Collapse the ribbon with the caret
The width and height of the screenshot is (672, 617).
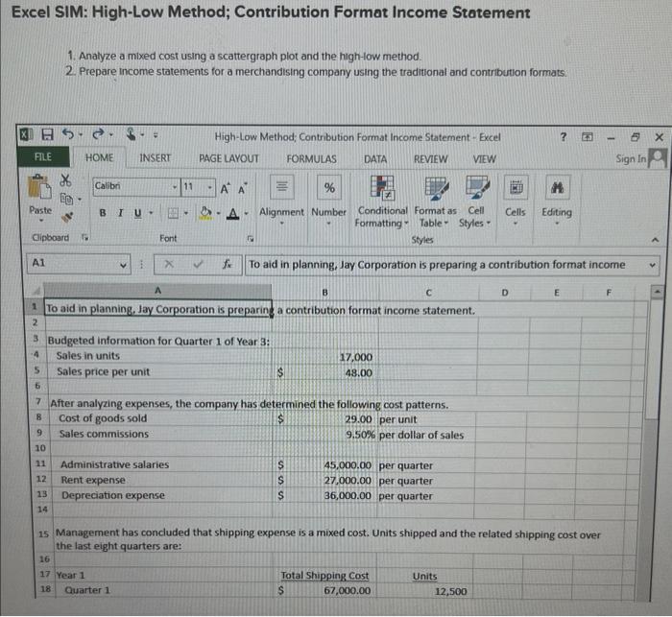pos(655,240)
